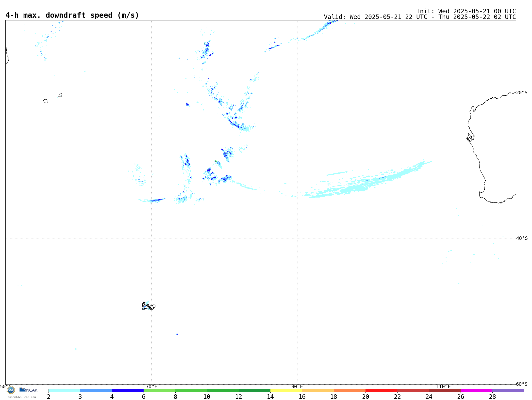This screenshot has height=400, width=532.
Task: Click the 'Init: Wed 2025-05-21 00 UTC' text
Action: pos(466,11)
